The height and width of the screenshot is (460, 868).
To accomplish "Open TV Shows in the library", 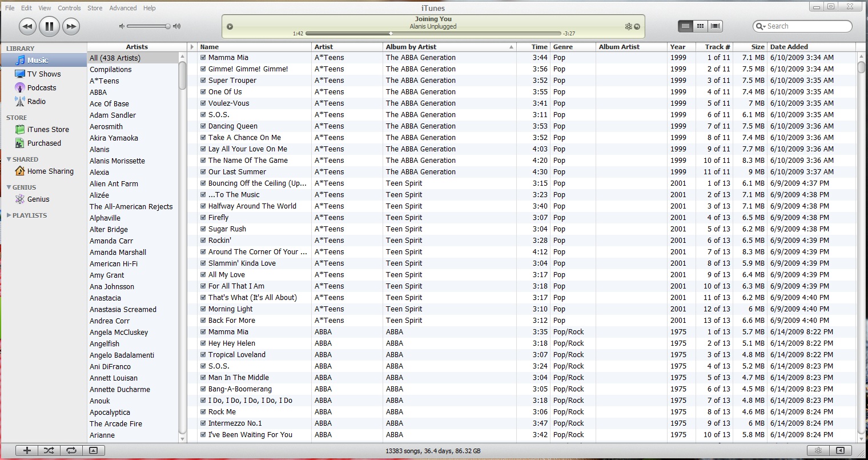I will click(43, 74).
